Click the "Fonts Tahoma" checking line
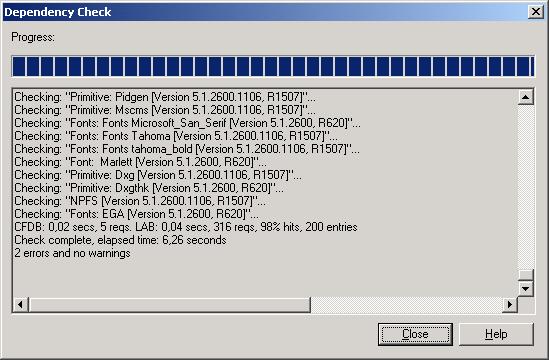The width and height of the screenshot is (549, 360). (176, 136)
